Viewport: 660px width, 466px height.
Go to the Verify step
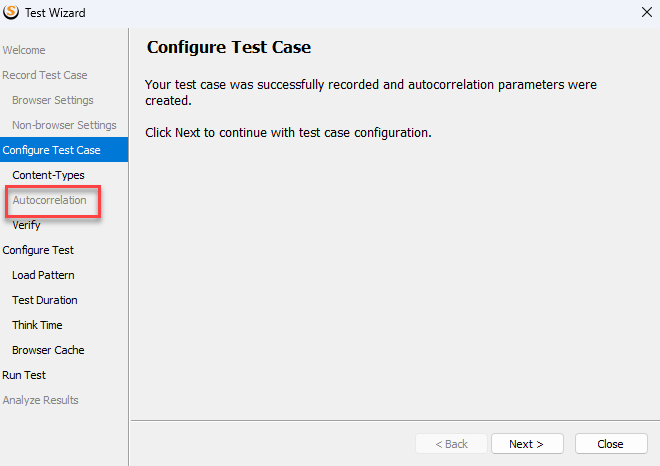click(x=26, y=225)
